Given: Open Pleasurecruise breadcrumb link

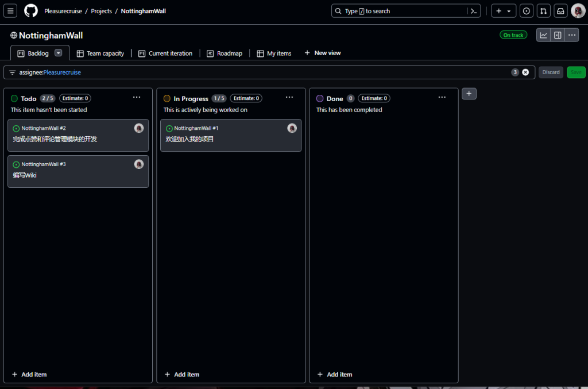Looking at the screenshot, I should (63, 11).
